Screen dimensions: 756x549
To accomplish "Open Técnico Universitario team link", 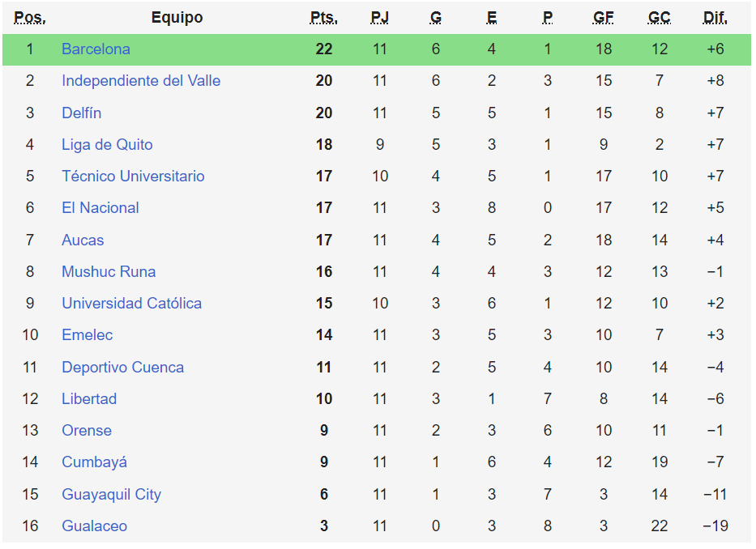I will pos(133,177).
